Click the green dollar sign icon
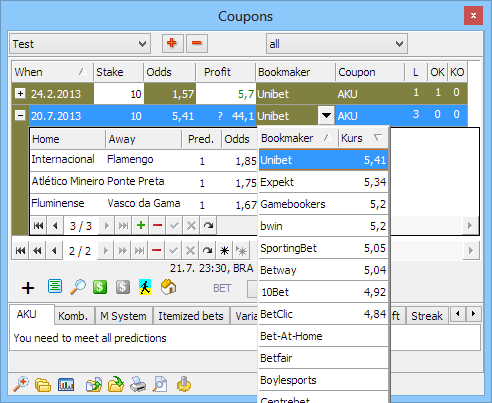This screenshot has height=403, width=492. click(x=100, y=287)
